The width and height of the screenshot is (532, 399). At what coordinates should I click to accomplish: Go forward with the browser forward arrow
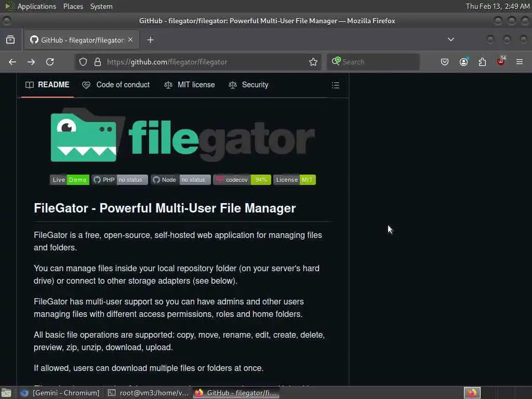31,62
